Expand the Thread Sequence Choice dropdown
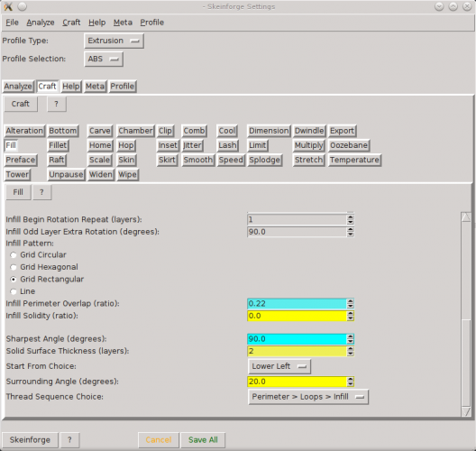The width and height of the screenshot is (476, 451). pyautogui.click(x=308, y=397)
